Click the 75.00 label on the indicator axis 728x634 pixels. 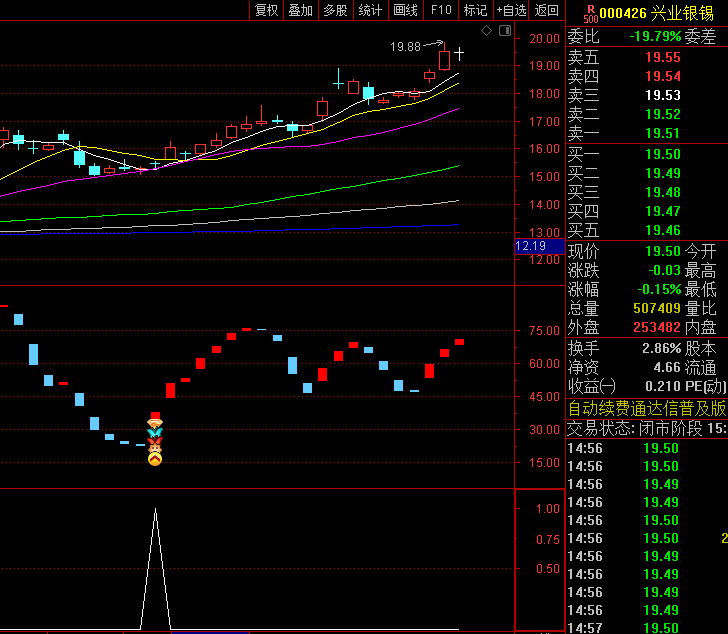545,331
